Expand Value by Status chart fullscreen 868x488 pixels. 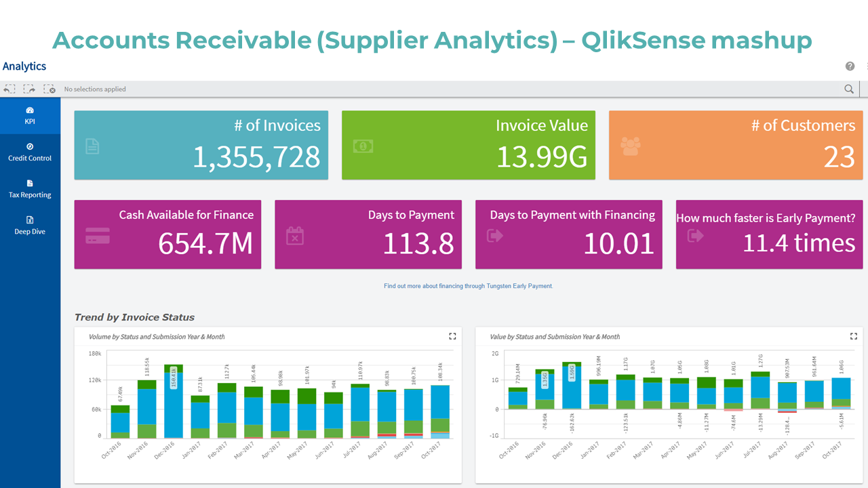pos(854,336)
